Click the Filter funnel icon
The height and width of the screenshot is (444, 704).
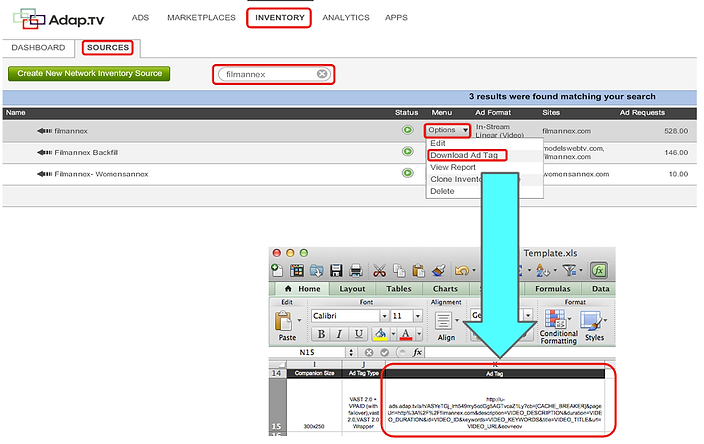(x=569, y=270)
